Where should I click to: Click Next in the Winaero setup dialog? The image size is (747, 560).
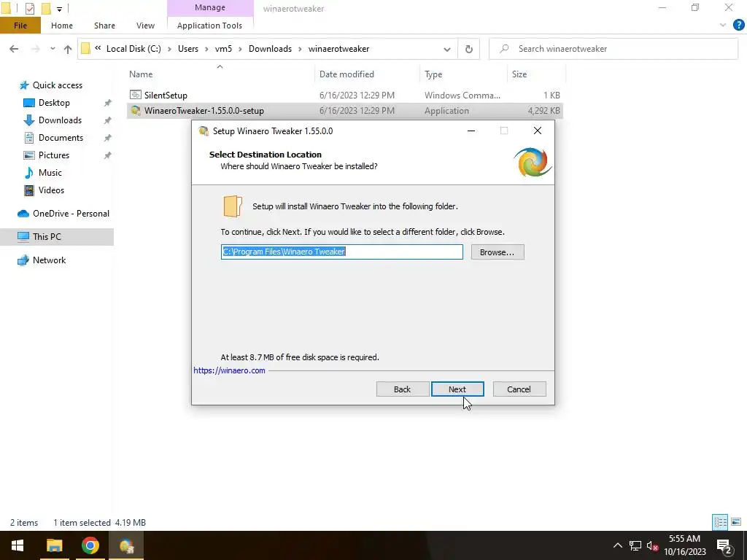[457, 389]
